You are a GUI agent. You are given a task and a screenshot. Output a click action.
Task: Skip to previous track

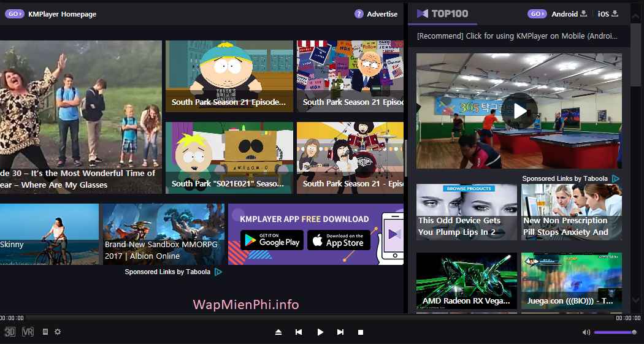pos(299,332)
